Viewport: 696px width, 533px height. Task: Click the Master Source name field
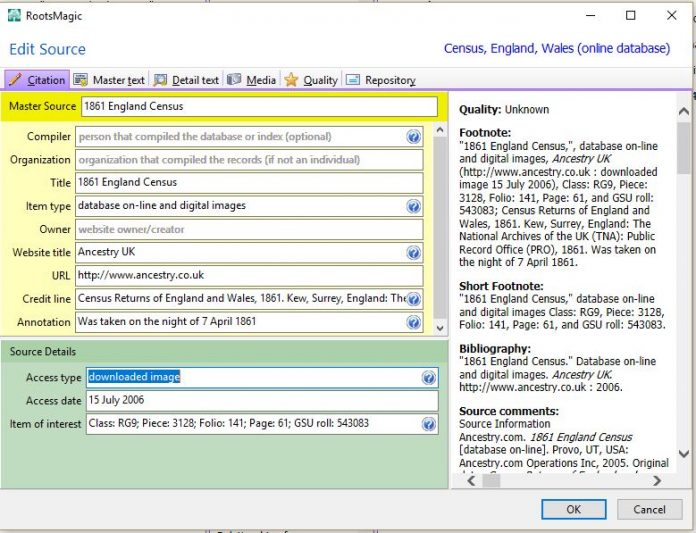(259, 107)
